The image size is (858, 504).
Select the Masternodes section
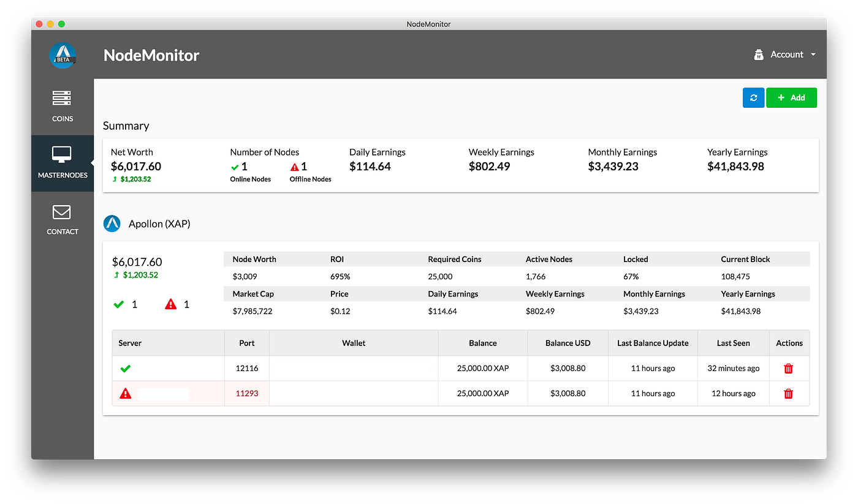point(63,163)
